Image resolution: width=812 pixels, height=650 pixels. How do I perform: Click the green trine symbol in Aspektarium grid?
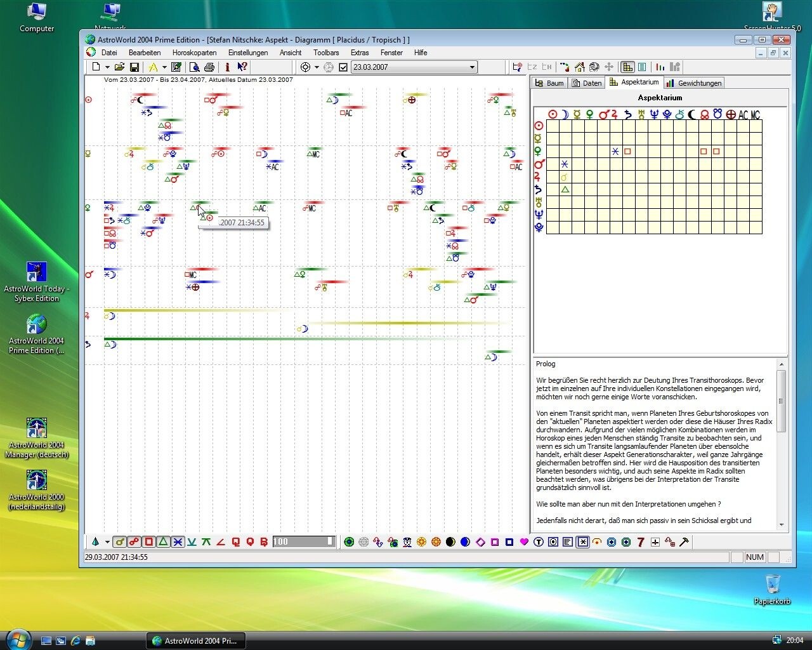click(565, 189)
